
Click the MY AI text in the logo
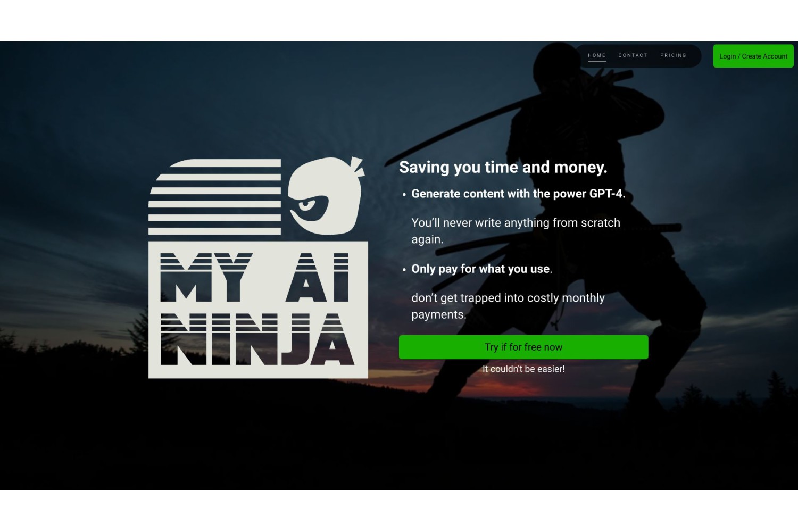coord(255,277)
